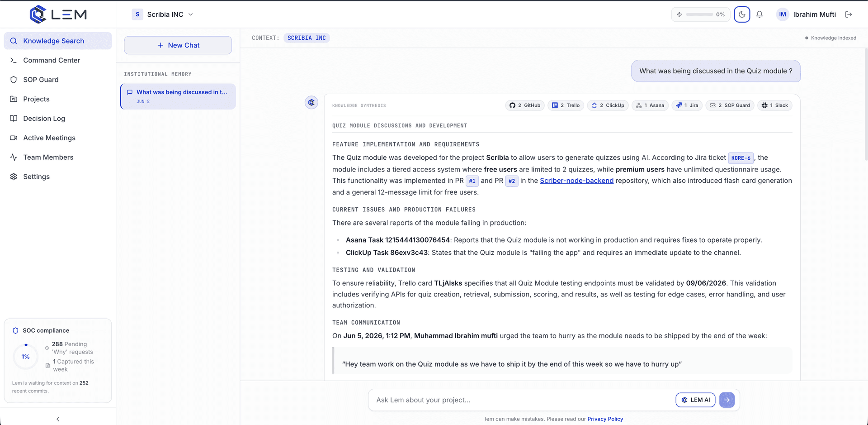This screenshot has height=425, width=868.
Task: Click the KORE-6 ticket tag
Action: tap(741, 158)
